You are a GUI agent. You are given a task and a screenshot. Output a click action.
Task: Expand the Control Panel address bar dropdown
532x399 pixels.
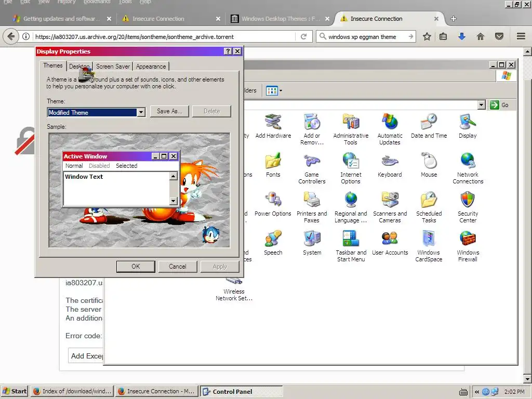(482, 105)
